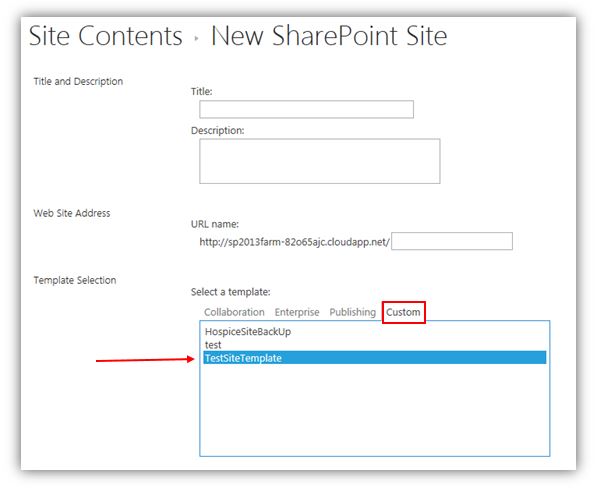Click the breadcrumb arrow separator icon
Viewport: 595px width, 496px height.
click(x=196, y=38)
